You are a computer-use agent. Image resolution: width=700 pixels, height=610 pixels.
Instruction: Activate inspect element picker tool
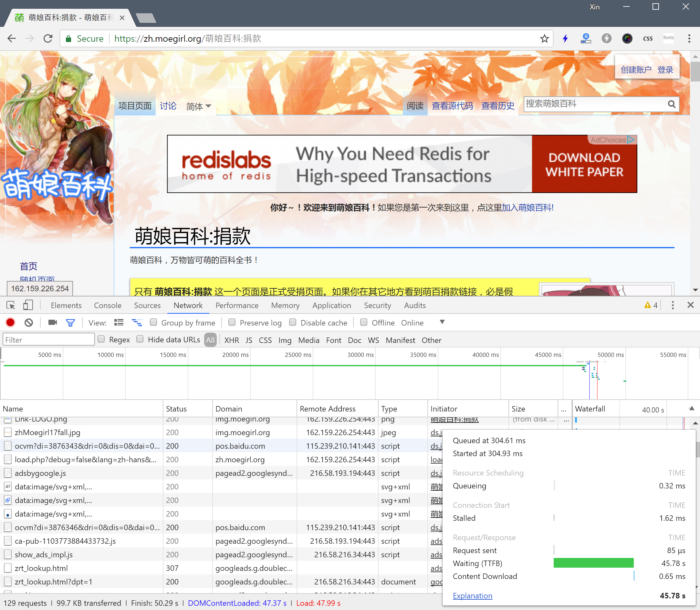click(x=11, y=305)
